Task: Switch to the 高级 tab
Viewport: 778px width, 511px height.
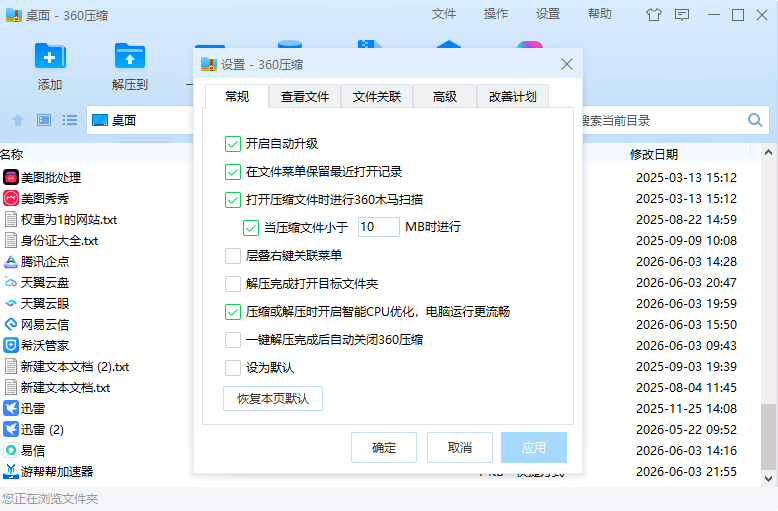Action: point(445,96)
